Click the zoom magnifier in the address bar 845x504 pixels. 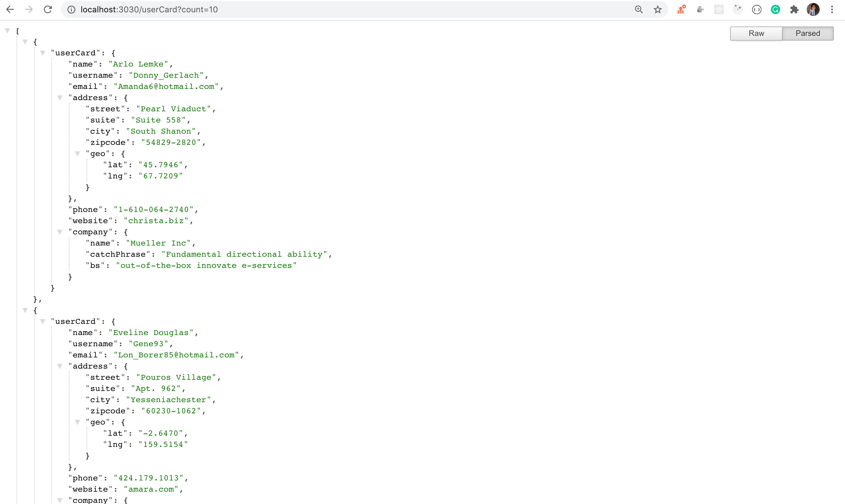click(639, 9)
